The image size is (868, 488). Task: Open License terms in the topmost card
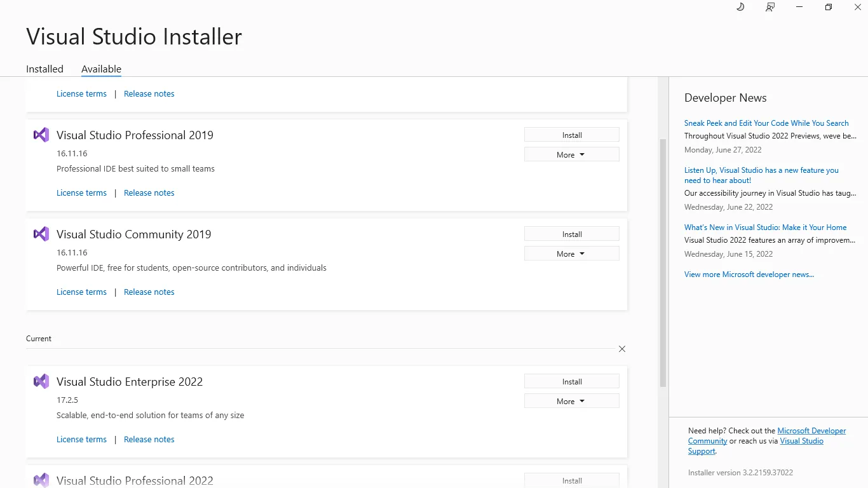pyautogui.click(x=81, y=93)
